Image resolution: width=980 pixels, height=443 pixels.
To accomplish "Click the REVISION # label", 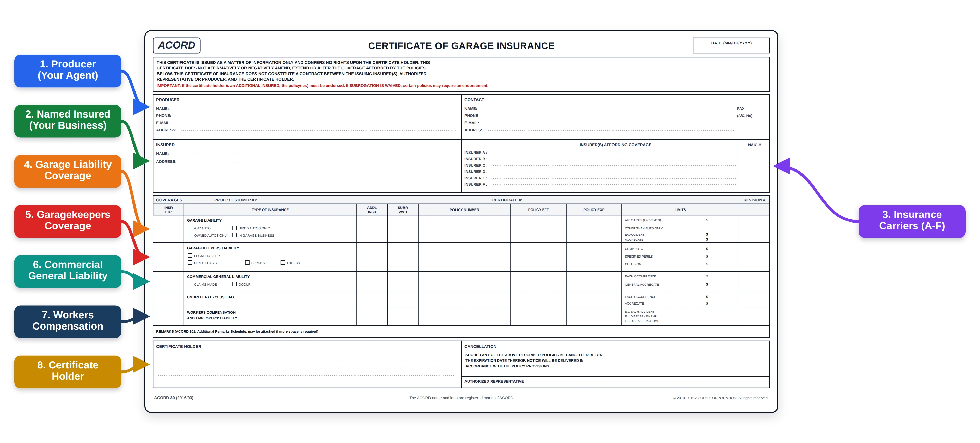I will pos(755,200).
